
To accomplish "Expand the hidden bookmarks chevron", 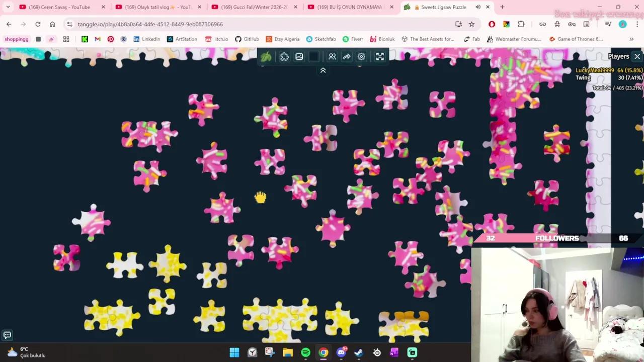I will click(631, 39).
